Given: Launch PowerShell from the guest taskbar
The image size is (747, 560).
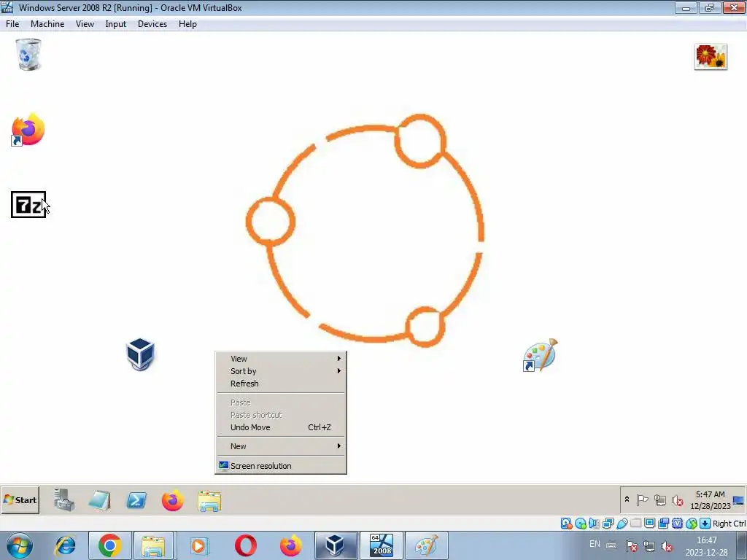Looking at the screenshot, I should tap(136, 500).
